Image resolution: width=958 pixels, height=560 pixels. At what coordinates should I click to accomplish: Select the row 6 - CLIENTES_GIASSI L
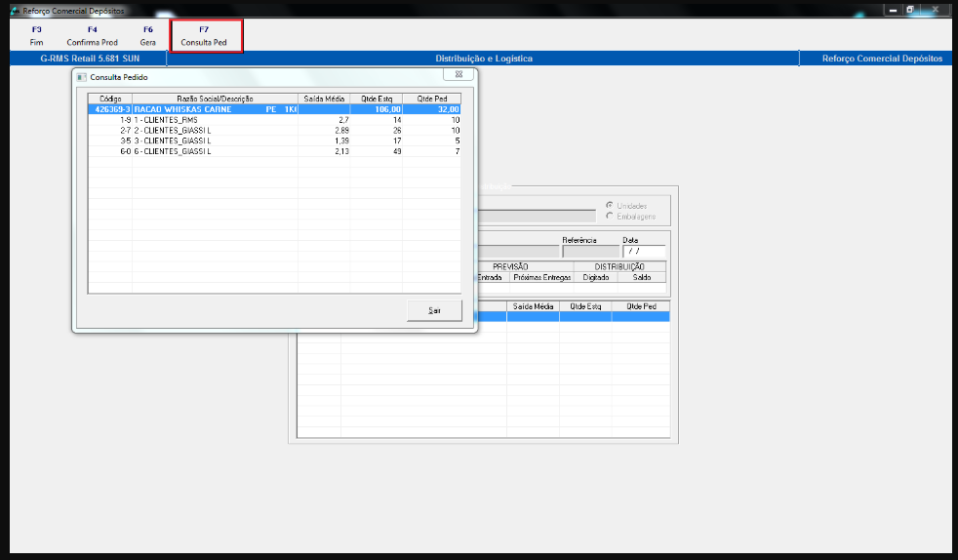point(274,151)
